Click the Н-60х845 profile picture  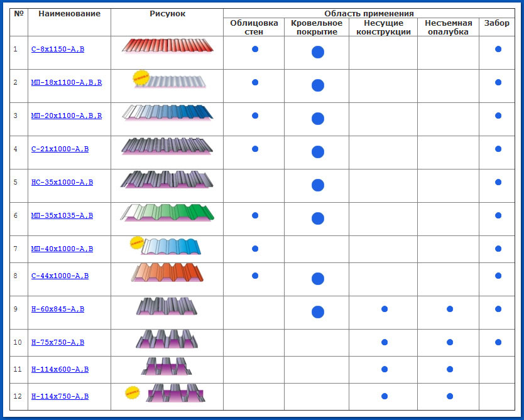(x=166, y=306)
